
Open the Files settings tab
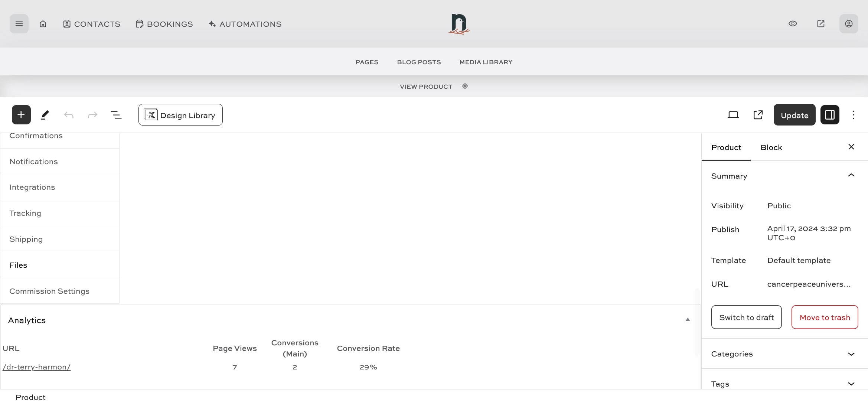click(x=19, y=265)
